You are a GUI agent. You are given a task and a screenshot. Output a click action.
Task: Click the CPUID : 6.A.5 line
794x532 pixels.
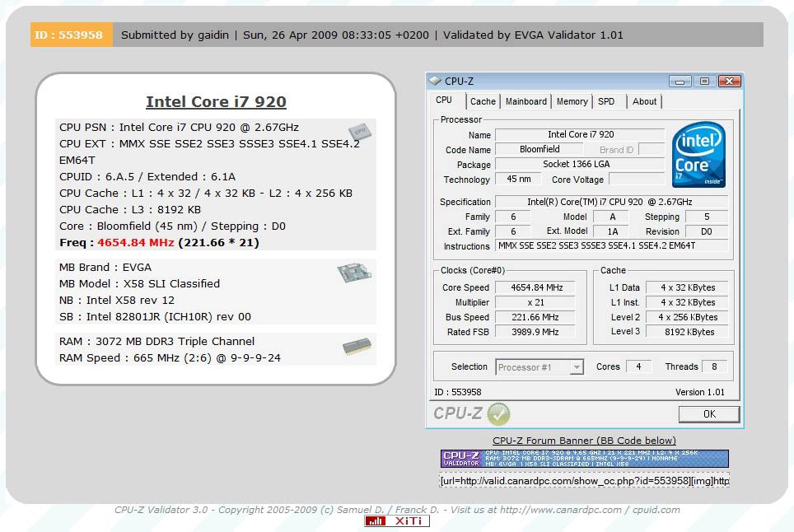click(147, 177)
